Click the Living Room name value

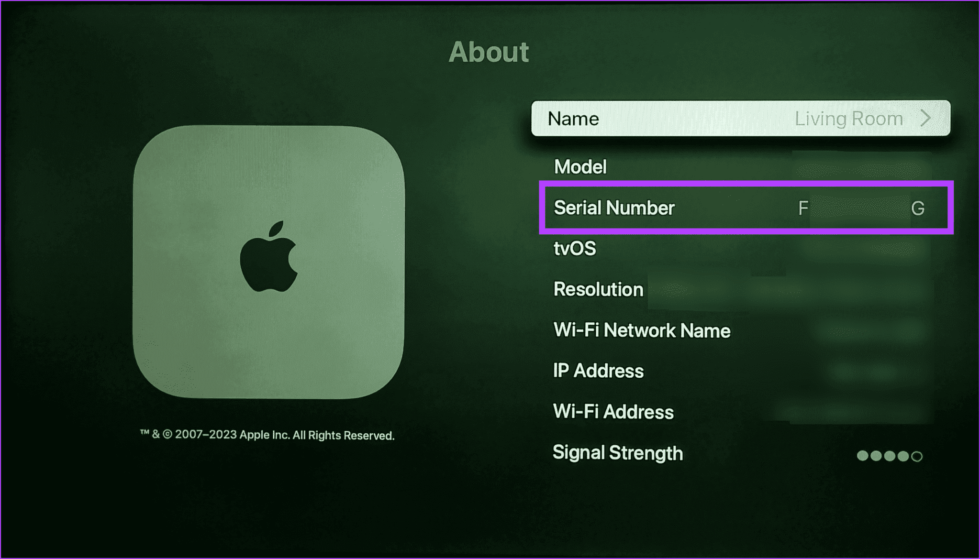point(848,119)
